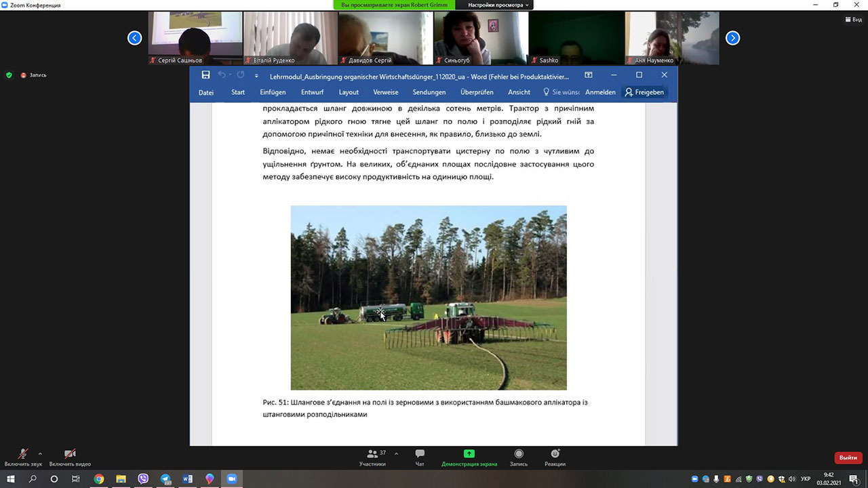Viewport: 868px width, 488px height.
Task: Expand participants options arrow
Action: tap(396, 453)
